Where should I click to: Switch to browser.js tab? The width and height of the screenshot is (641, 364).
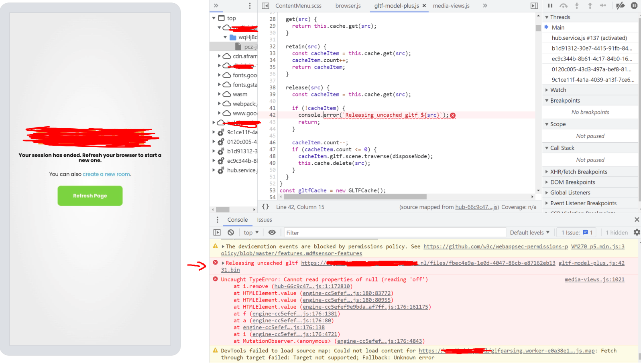348,6
